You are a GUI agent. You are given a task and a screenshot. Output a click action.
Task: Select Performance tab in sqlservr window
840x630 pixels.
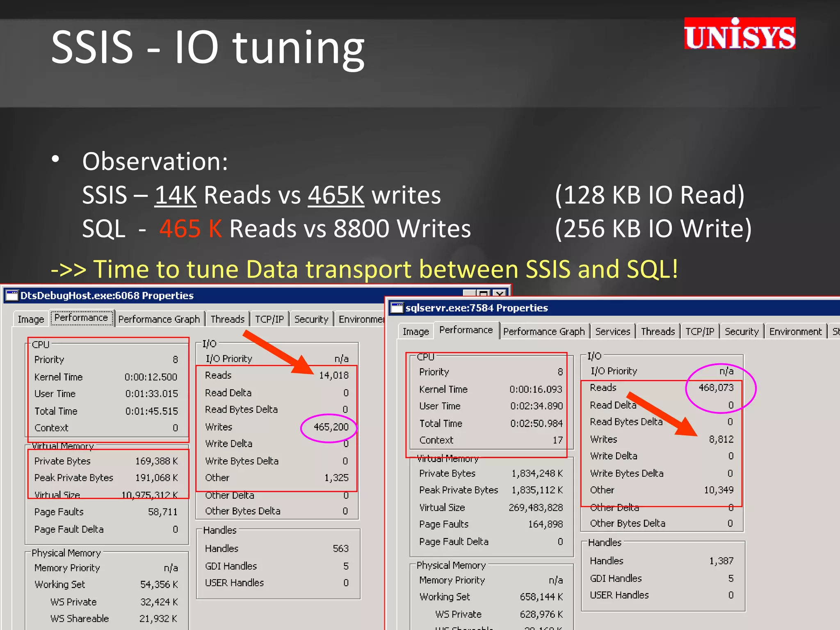click(x=466, y=330)
